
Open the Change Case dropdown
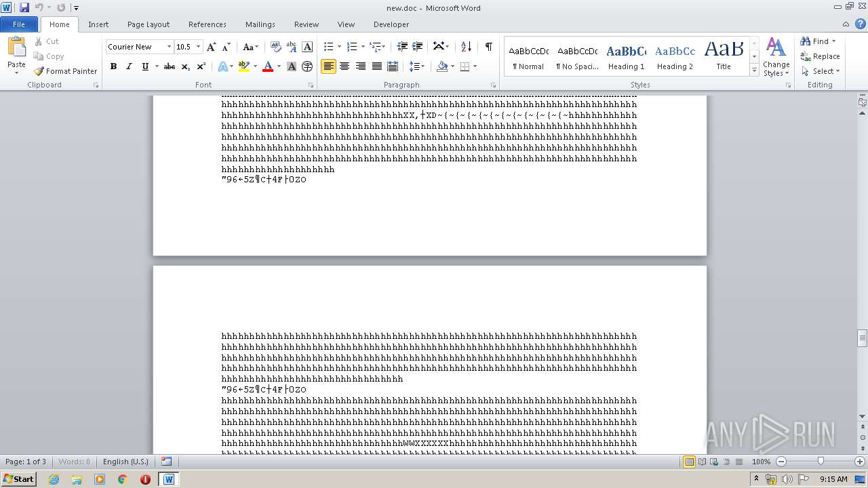click(250, 47)
